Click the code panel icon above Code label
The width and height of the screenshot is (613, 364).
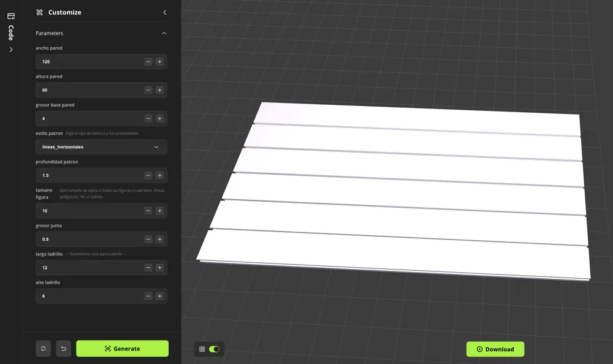click(x=10, y=17)
